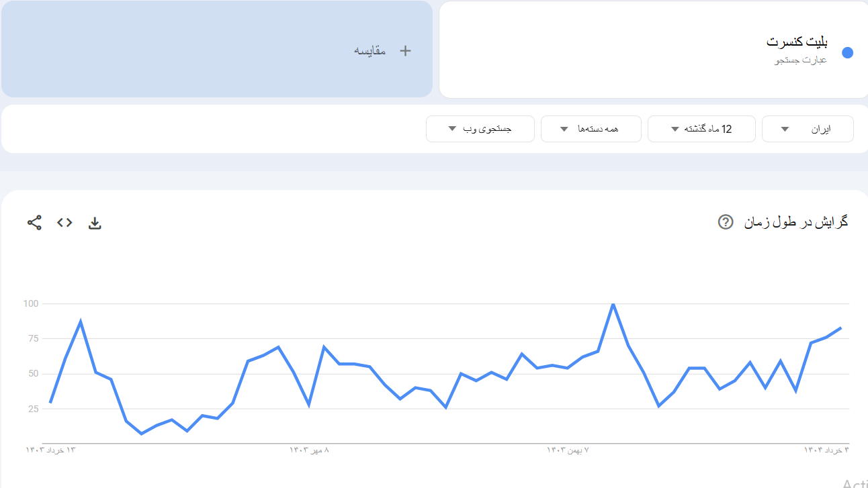Viewport: 868px width, 488px height.
Task: Click the ۸ مهر ۱۴۰۳ axis date label
Action: point(309,450)
